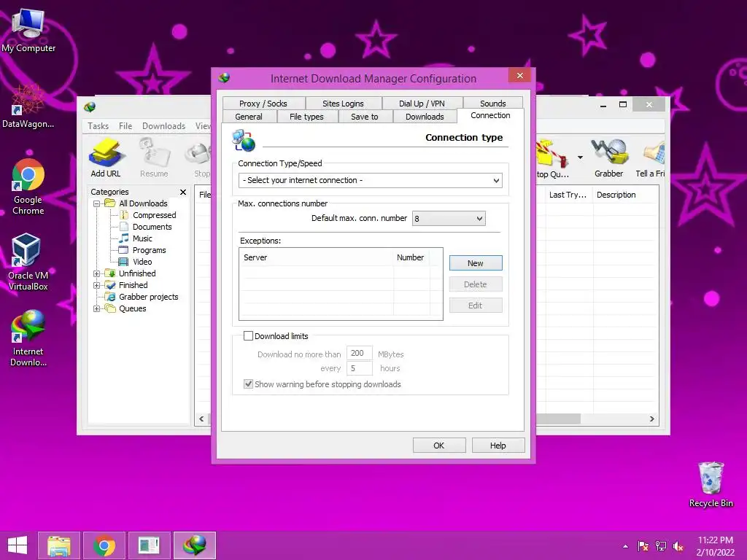Click the Windows Start button
This screenshot has height=560, width=747.
coord(18,545)
